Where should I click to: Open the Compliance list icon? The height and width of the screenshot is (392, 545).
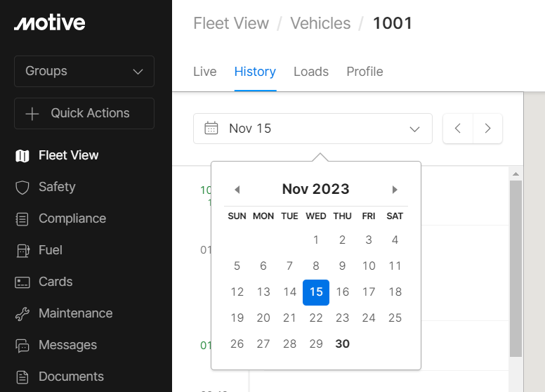pyautogui.click(x=22, y=219)
